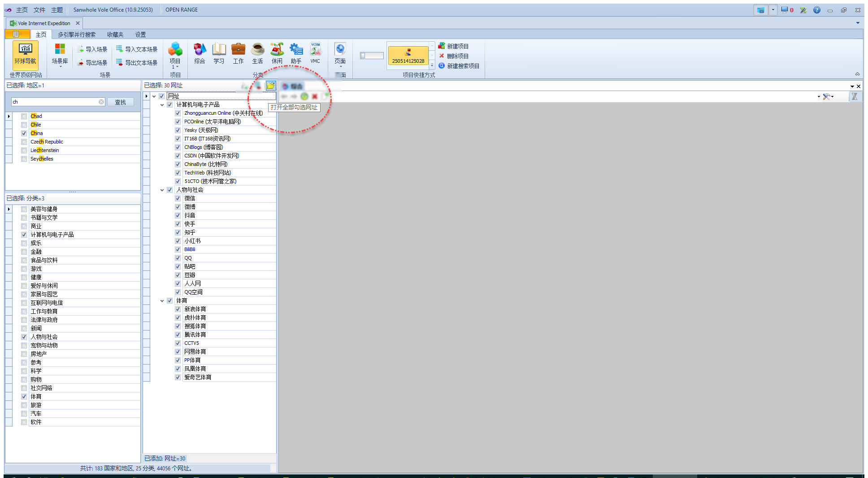Uncheck the 人物与社会 category checkbox in left panel

click(x=24, y=337)
